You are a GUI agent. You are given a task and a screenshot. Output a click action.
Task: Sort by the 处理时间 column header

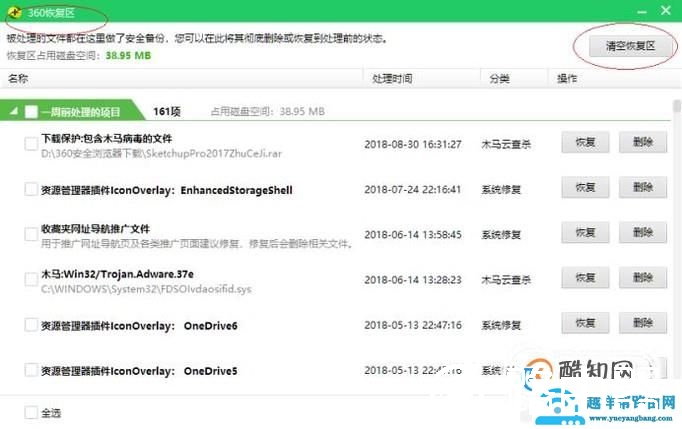click(x=421, y=79)
